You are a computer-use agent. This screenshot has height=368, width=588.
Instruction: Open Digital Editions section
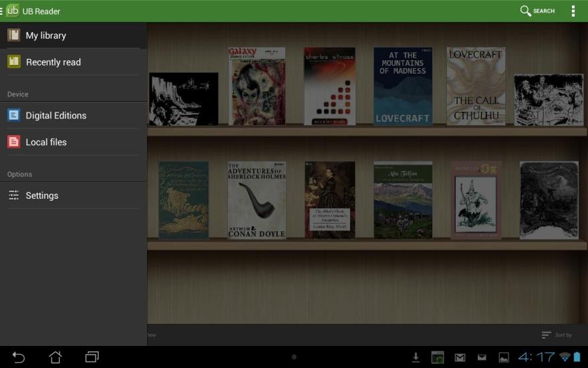pos(55,116)
